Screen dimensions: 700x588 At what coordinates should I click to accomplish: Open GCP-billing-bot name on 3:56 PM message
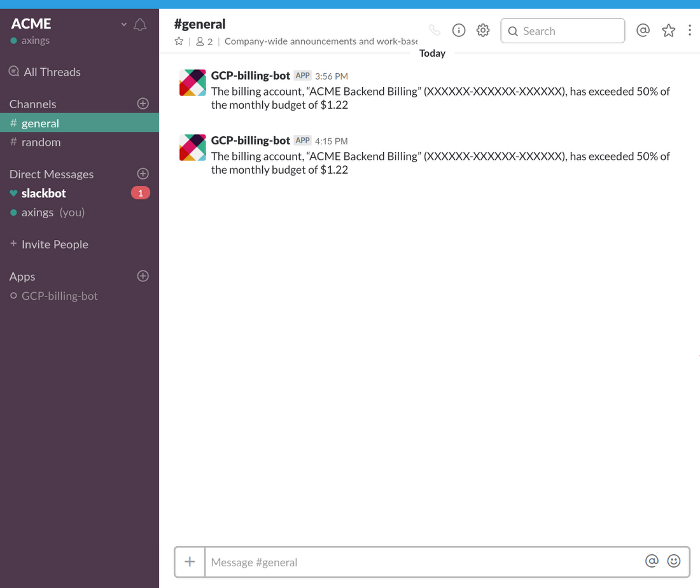251,76
